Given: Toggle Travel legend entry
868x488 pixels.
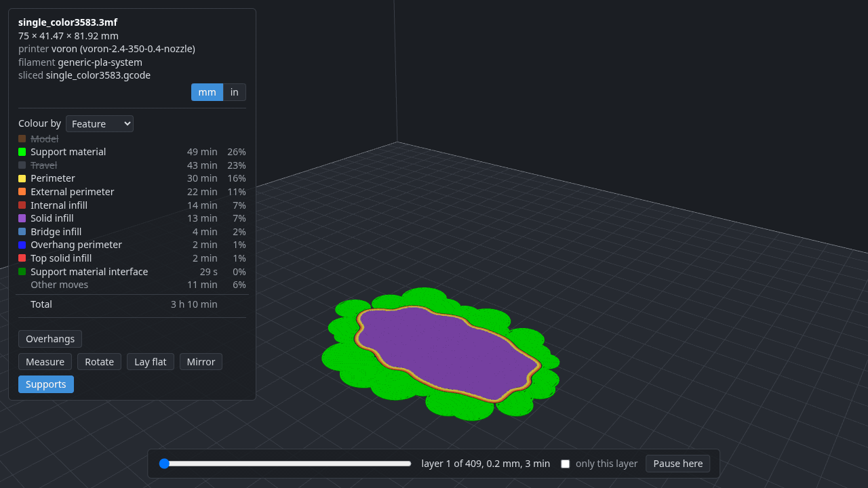Looking at the screenshot, I should tap(132, 165).
